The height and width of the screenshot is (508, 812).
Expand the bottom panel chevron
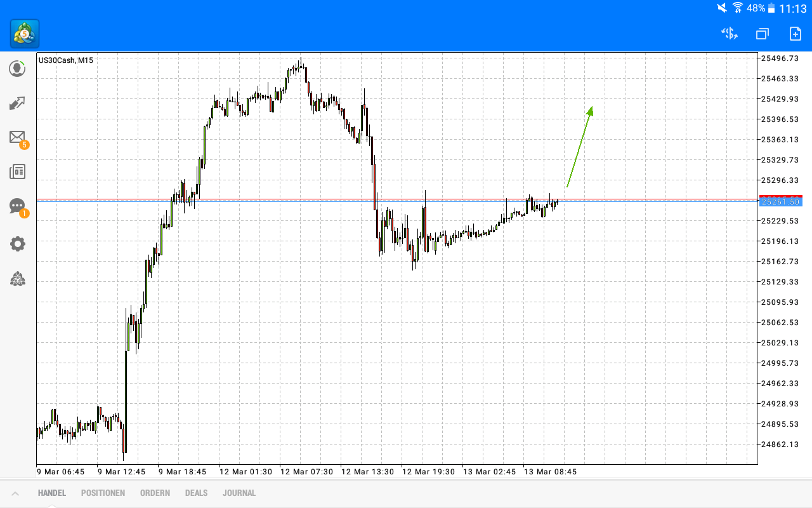[16, 493]
